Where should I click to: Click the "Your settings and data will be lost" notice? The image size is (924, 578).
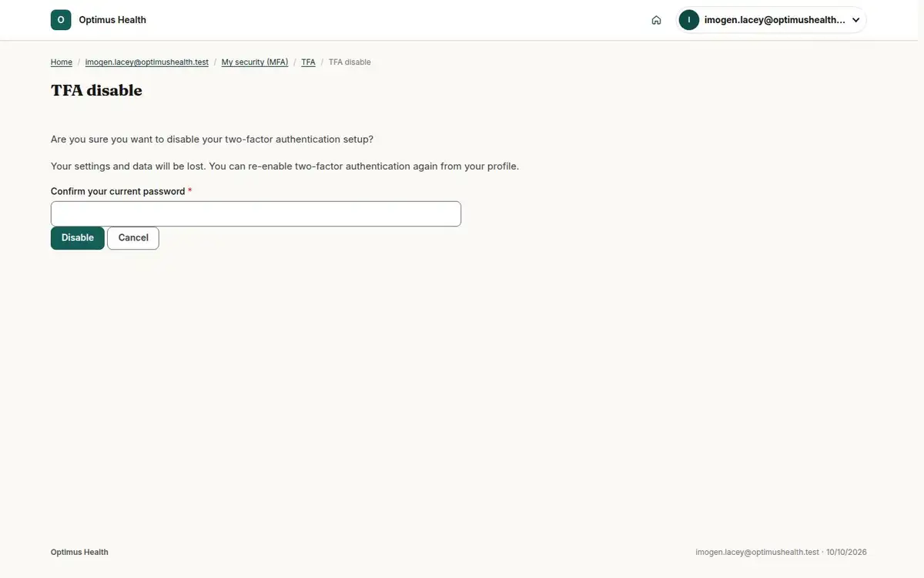(x=285, y=166)
